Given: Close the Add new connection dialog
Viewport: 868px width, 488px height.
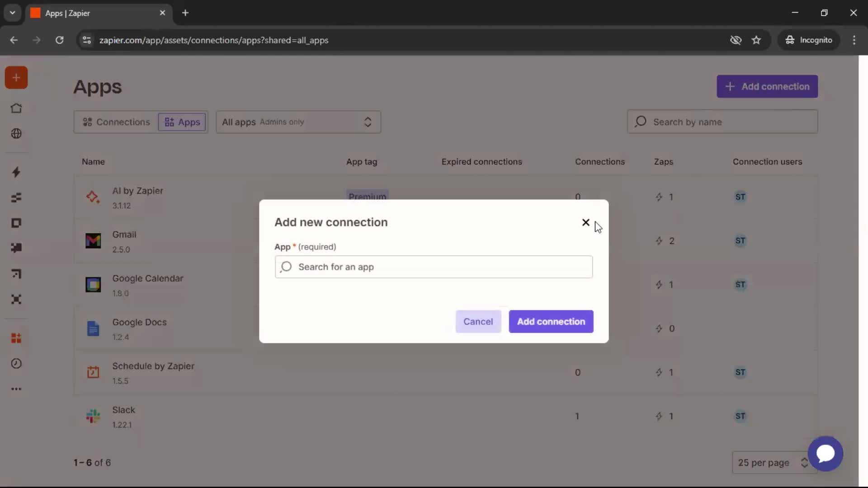Looking at the screenshot, I should point(586,222).
